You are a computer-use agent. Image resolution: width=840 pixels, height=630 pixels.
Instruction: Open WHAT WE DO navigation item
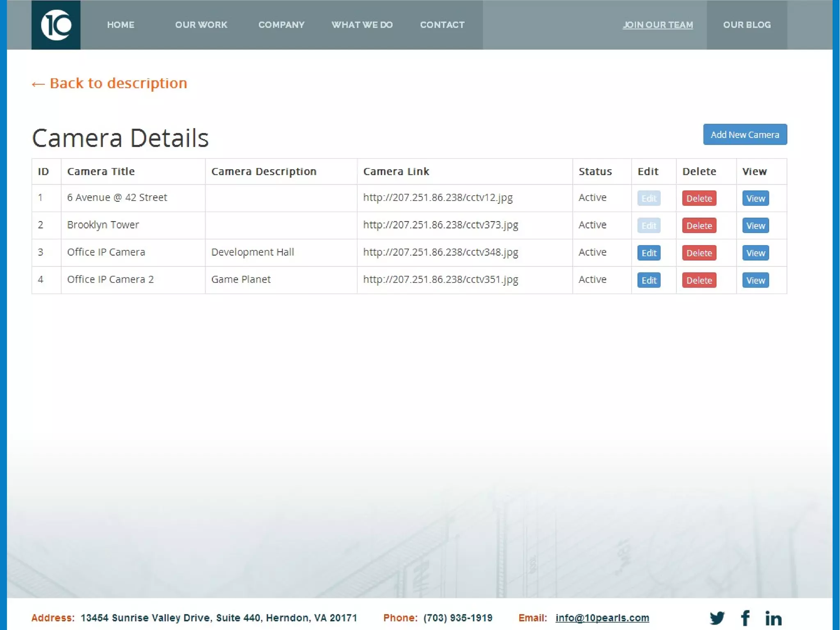[362, 25]
